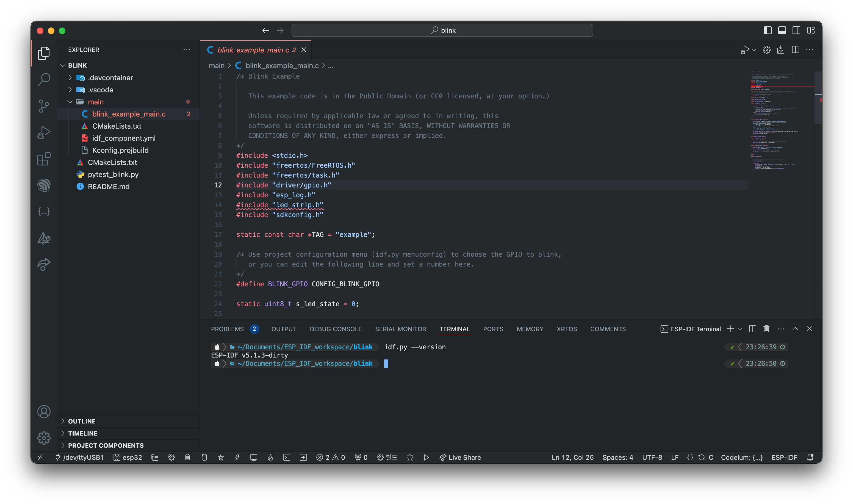Click the debug bug status bar icon

(410, 458)
